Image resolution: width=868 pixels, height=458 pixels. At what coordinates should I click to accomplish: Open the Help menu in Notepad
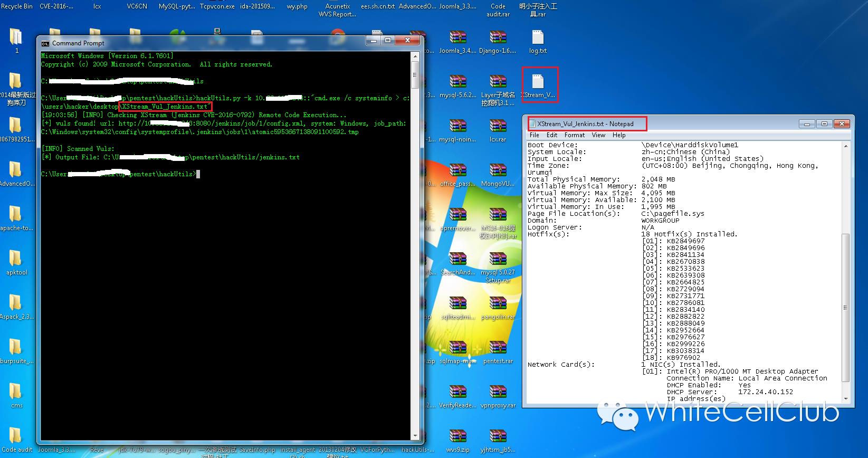pyautogui.click(x=619, y=135)
